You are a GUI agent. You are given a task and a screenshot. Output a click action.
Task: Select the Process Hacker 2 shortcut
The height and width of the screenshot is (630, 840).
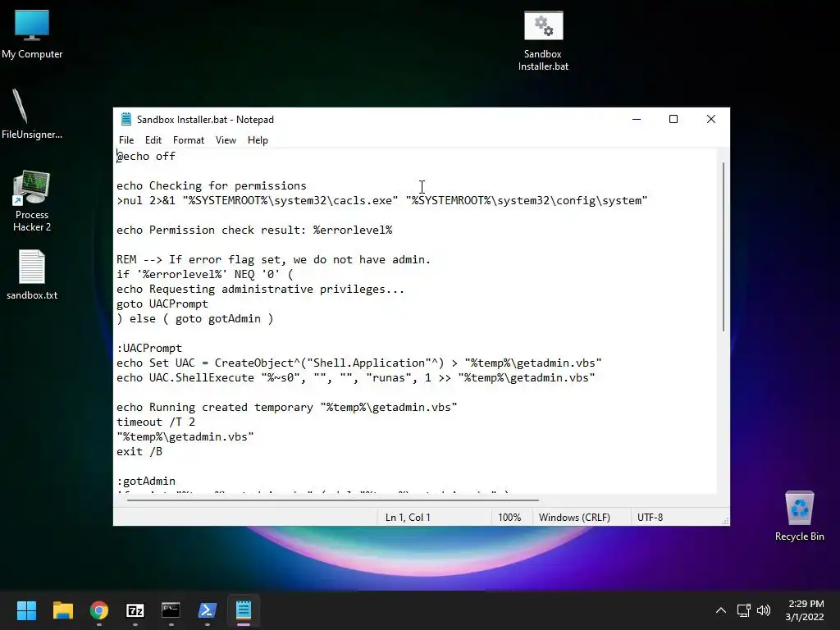(x=32, y=201)
